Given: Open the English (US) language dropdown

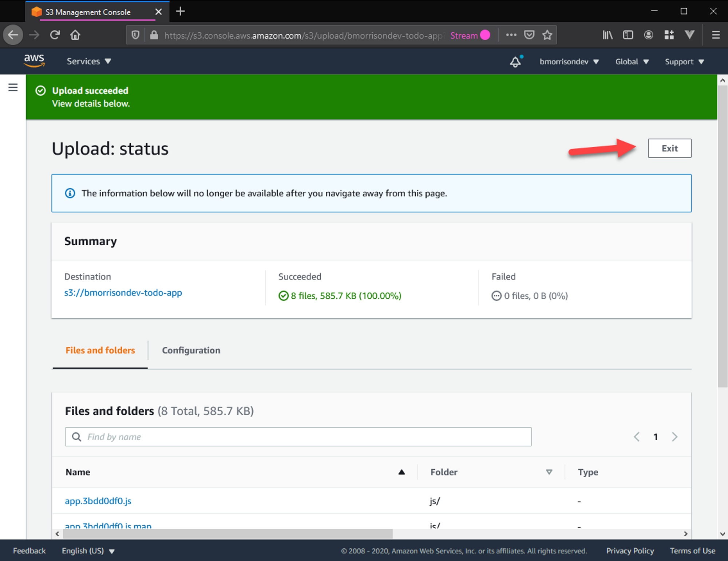Looking at the screenshot, I should pyautogui.click(x=88, y=550).
